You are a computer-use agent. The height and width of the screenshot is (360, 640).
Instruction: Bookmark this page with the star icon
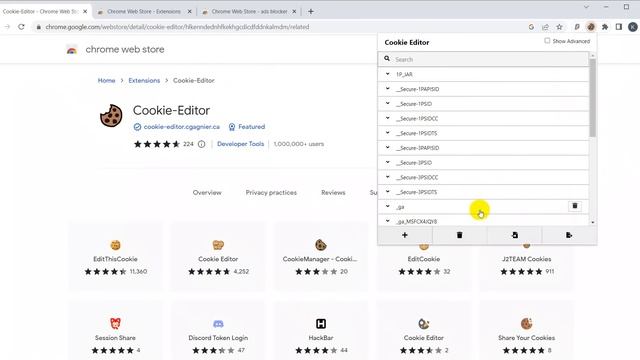tap(559, 27)
